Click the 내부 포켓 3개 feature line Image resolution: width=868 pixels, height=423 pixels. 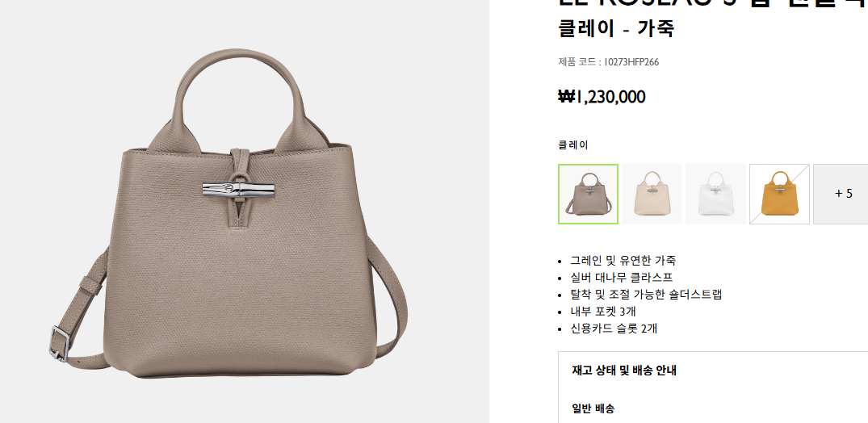603,312
